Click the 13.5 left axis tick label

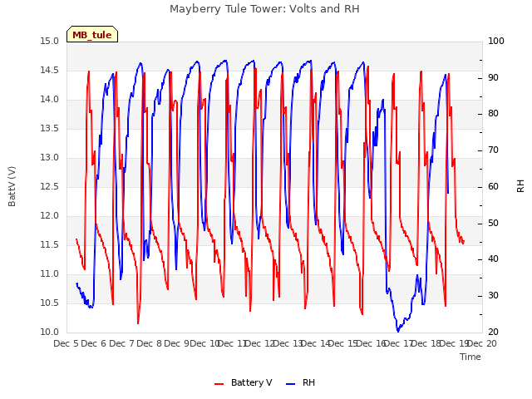(x=50, y=129)
